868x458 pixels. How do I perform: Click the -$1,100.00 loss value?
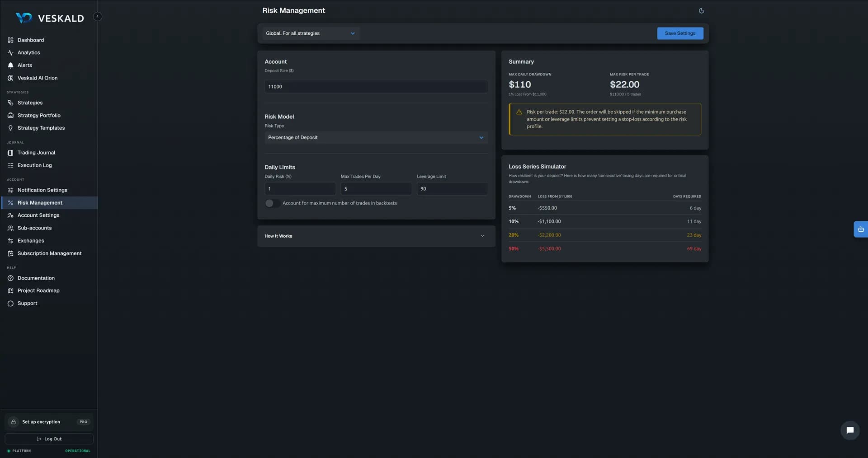click(549, 222)
